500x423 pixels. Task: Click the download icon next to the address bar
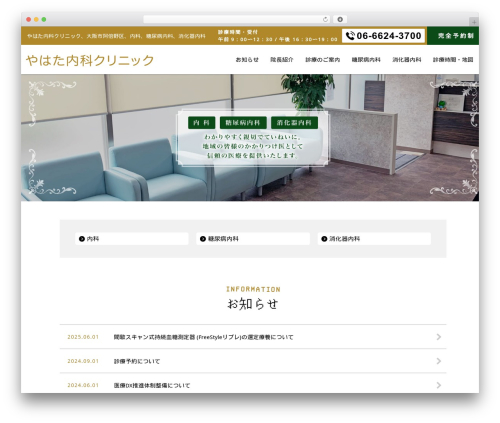click(340, 20)
